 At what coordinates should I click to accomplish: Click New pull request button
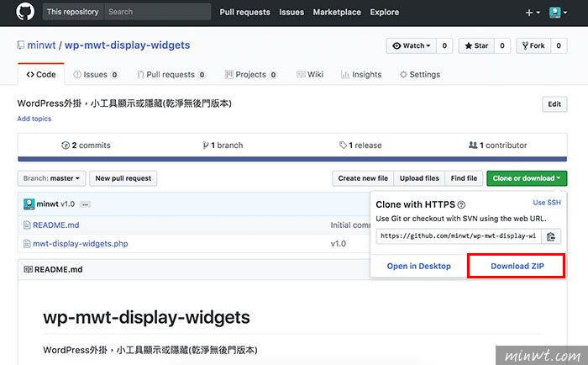pyautogui.click(x=123, y=178)
